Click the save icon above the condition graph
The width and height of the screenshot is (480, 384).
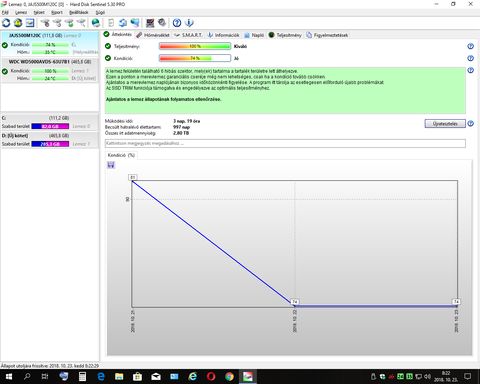point(111,165)
